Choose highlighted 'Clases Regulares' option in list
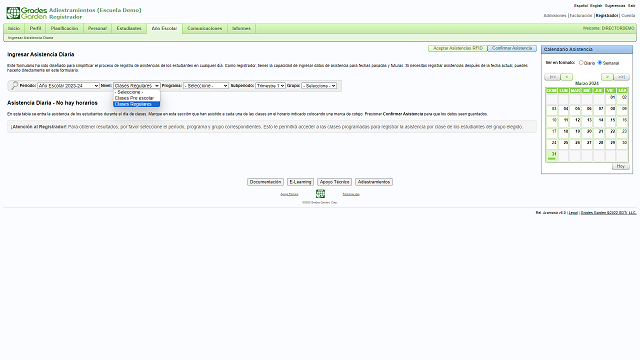This screenshot has height=360, width=640. (136, 104)
